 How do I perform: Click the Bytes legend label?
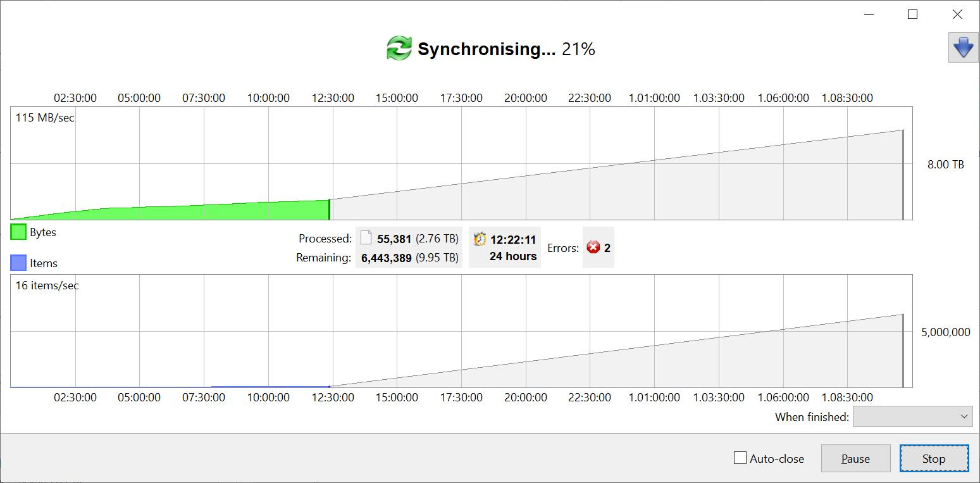(43, 232)
